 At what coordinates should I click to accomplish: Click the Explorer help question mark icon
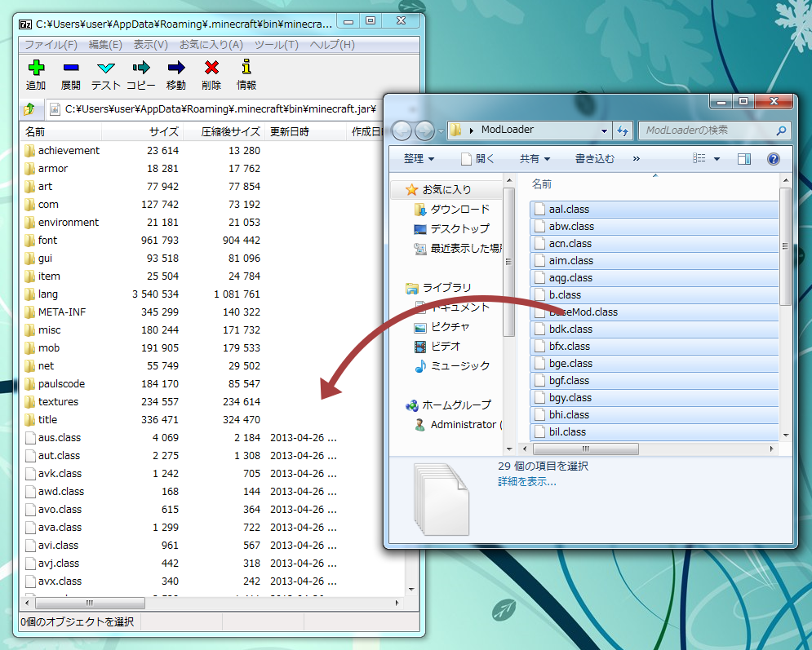[x=773, y=159]
